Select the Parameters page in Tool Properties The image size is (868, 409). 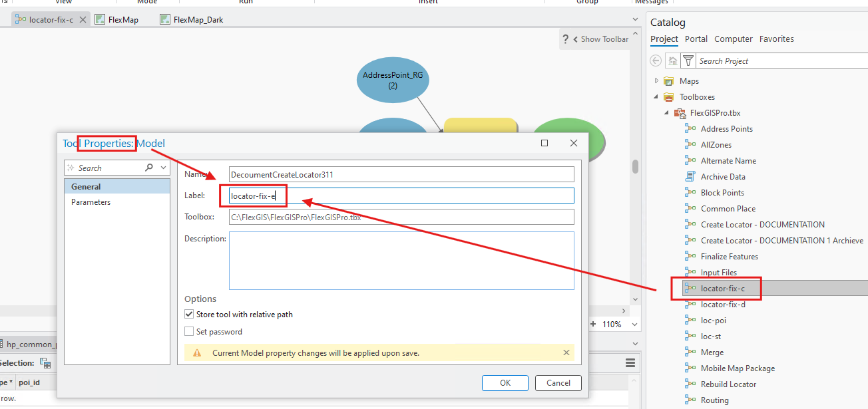[117, 202]
